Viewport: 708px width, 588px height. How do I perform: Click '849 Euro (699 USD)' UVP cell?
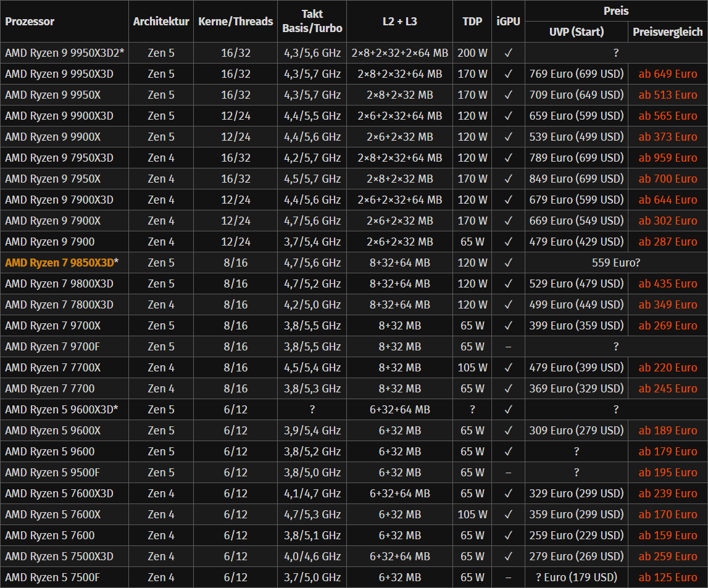pos(576,179)
